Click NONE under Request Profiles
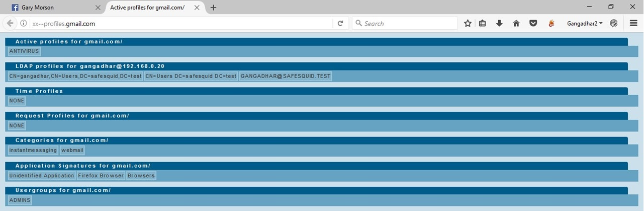The height and width of the screenshot is (211, 644). pyautogui.click(x=17, y=125)
